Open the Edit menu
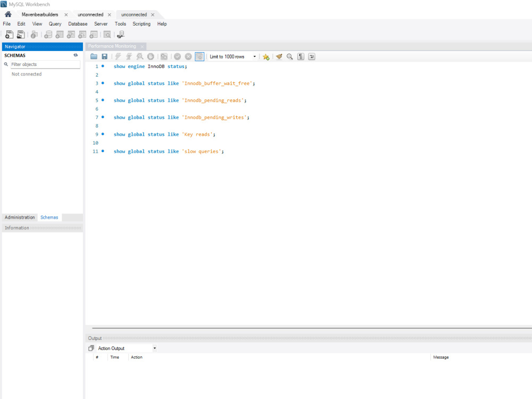 pyautogui.click(x=21, y=24)
